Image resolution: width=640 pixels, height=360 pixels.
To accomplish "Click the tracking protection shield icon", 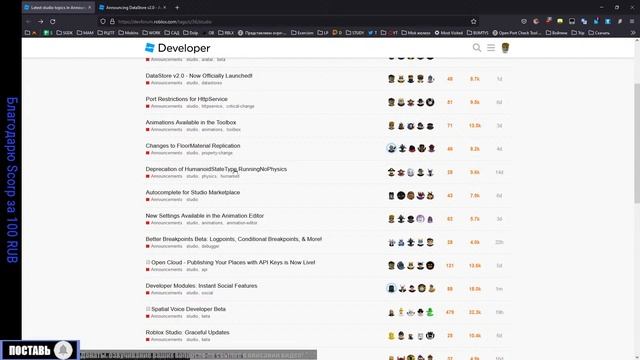I will tap(103, 21).
